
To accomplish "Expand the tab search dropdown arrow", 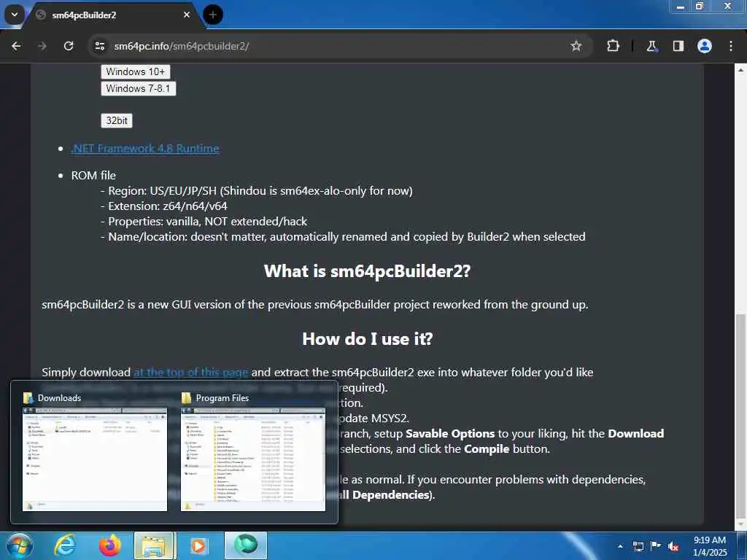I will tap(15, 15).
